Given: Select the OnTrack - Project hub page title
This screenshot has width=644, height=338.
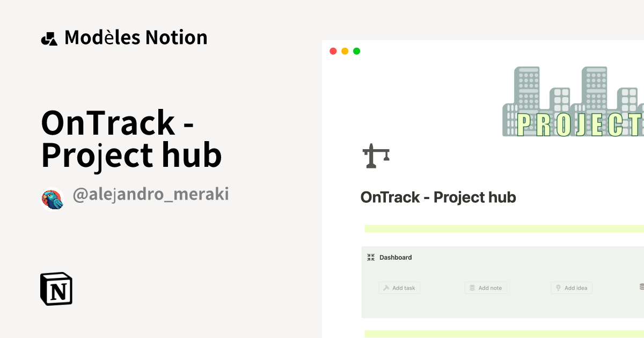Looking at the screenshot, I should [131, 139].
